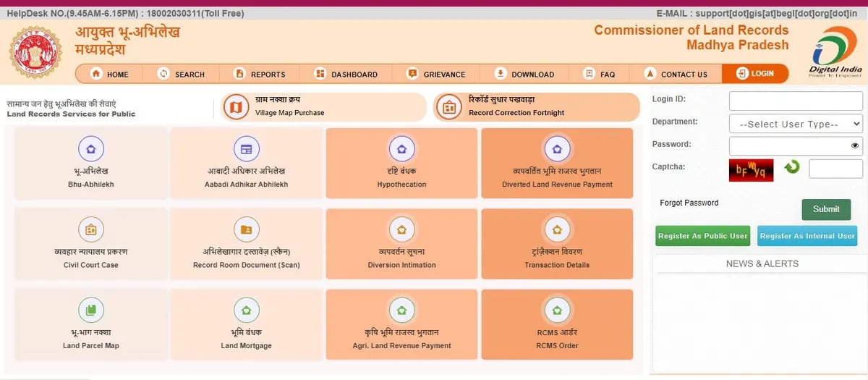868x380 pixels.
Task: Open the Hypothecation service tile icon
Action: pyautogui.click(x=401, y=149)
